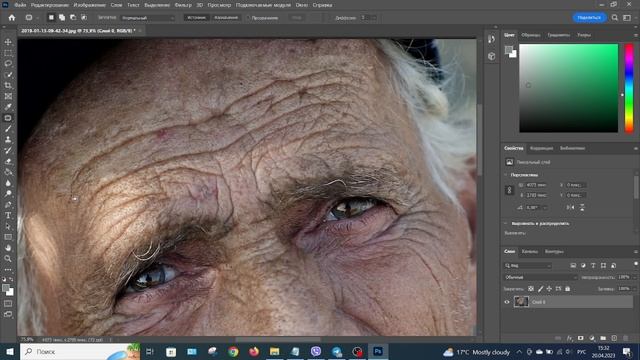Open the patch mode Нормальный dropdown
Image resolution: width=640 pixels, height=360 pixels.
coord(148,18)
